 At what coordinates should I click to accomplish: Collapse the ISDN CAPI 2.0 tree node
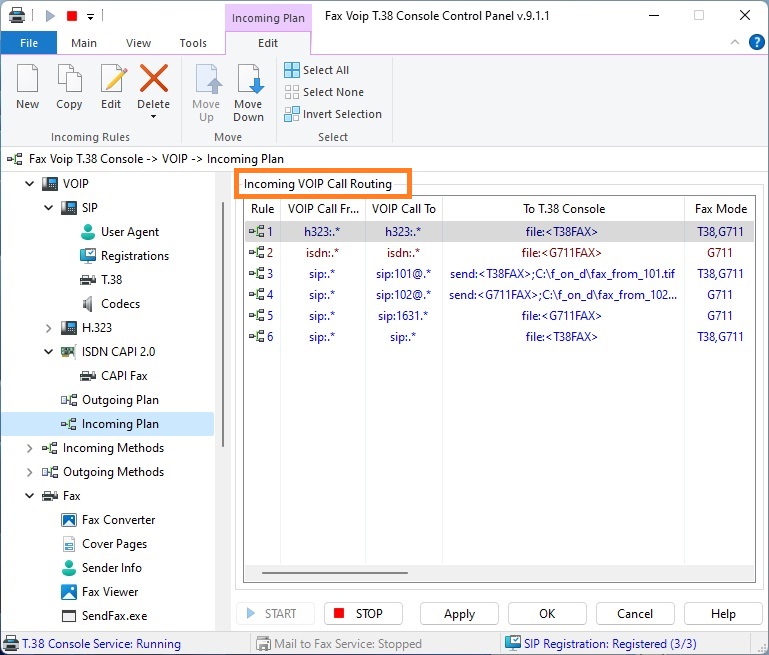49,352
